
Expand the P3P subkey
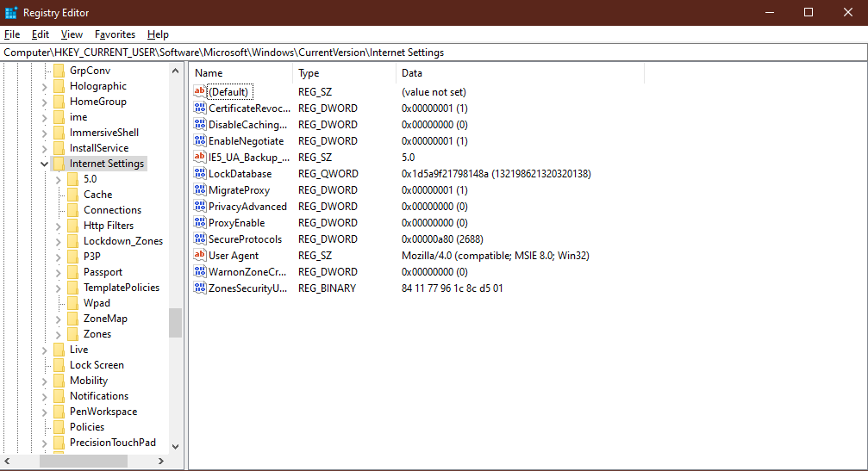[x=58, y=257]
